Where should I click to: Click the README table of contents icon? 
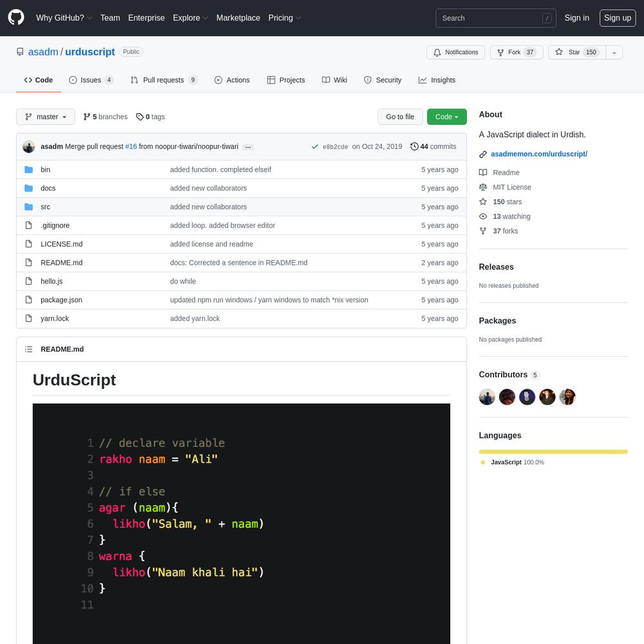pos(28,349)
